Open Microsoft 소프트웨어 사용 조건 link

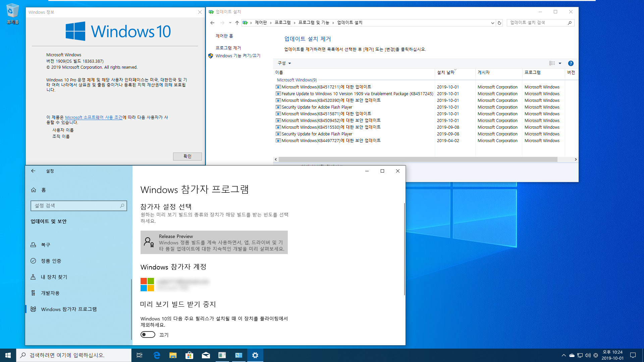point(94,117)
